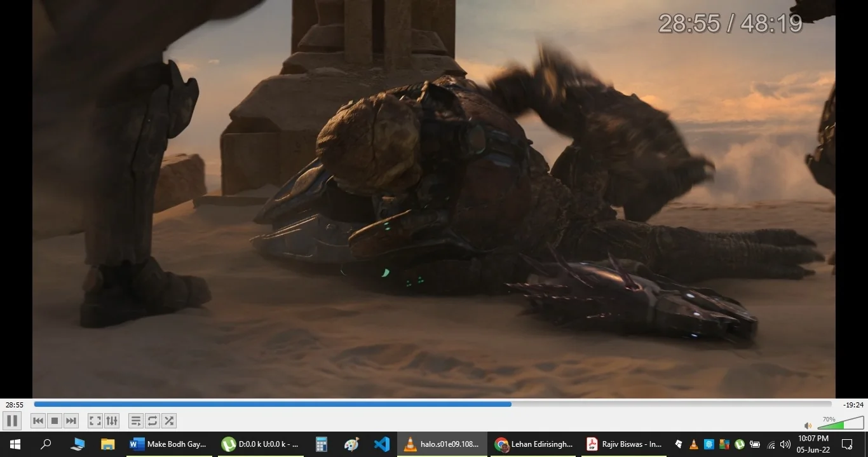868x457 pixels.
Task: Toggle remaining time label -19:24
Action: 853,405
